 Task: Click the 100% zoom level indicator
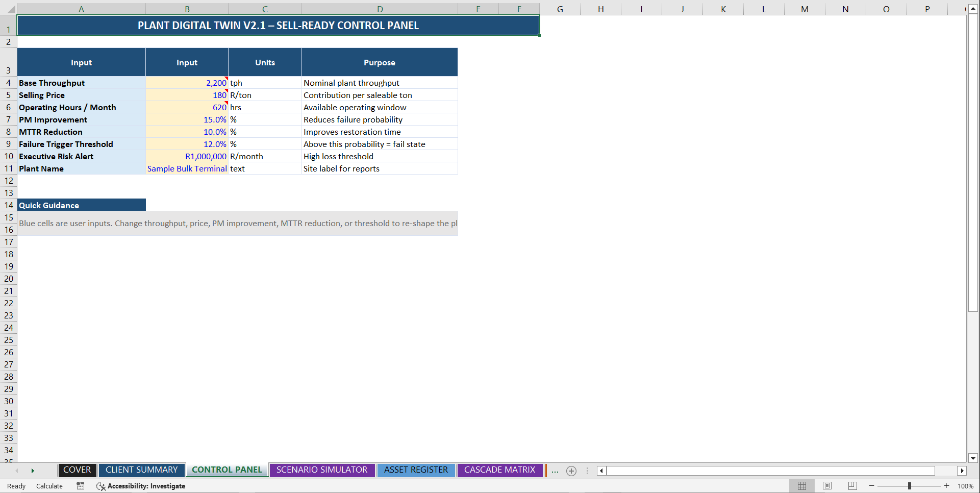coord(966,486)
